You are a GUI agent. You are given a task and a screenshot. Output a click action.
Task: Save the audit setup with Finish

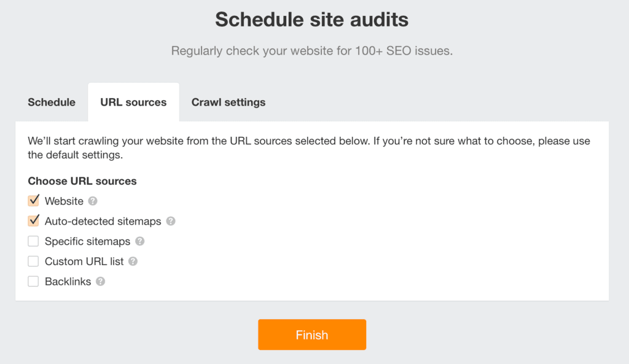click(x=312, y=335)
